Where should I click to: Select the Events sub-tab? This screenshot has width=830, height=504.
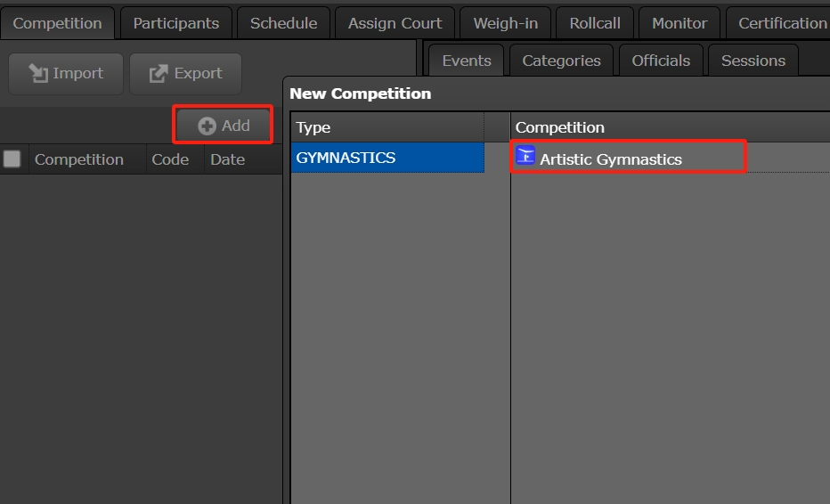467,61
